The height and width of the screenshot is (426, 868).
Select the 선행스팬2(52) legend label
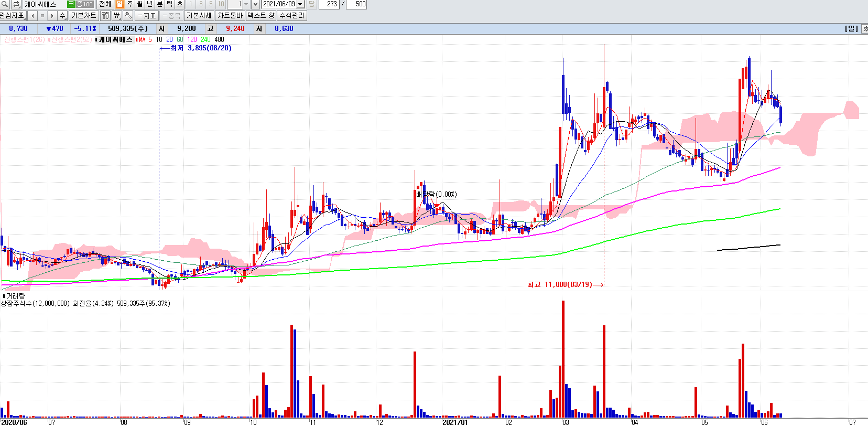[x=70, y=39]
